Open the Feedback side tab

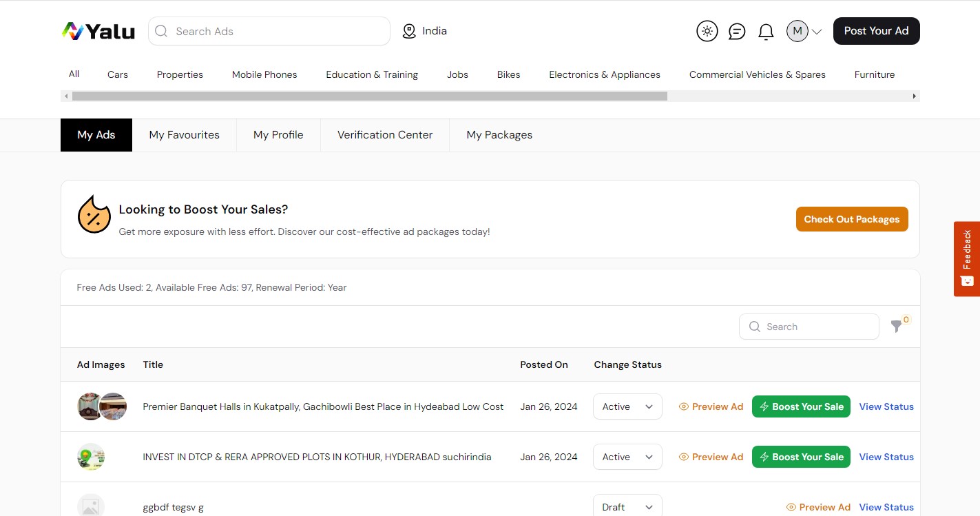pos(967,259)
